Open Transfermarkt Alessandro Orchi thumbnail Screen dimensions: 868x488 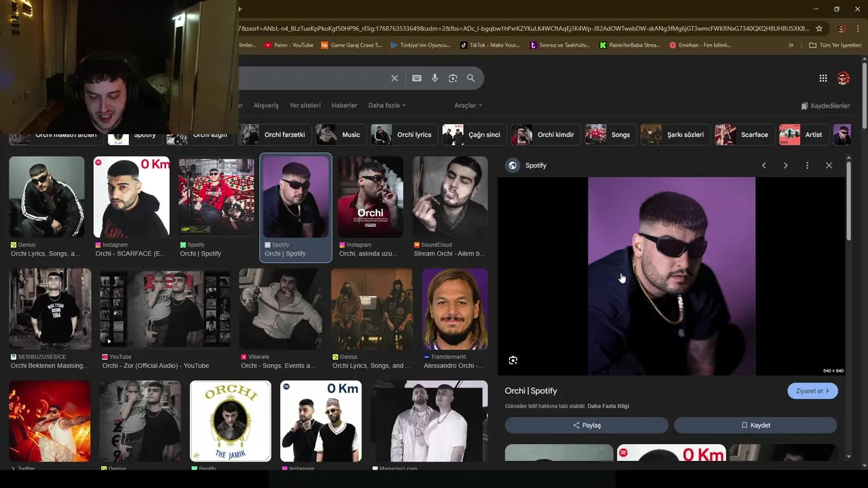(x=455, y=309)
